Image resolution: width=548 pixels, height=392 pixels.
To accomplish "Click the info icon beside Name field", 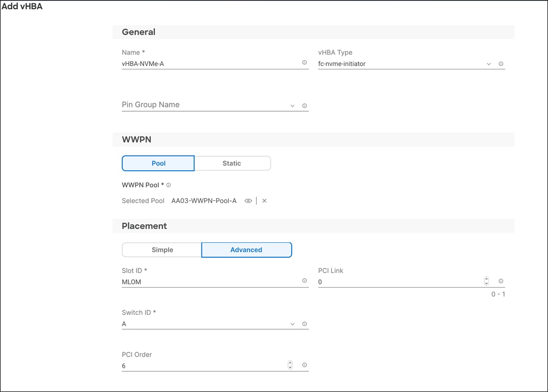I will tap(304, 63).
